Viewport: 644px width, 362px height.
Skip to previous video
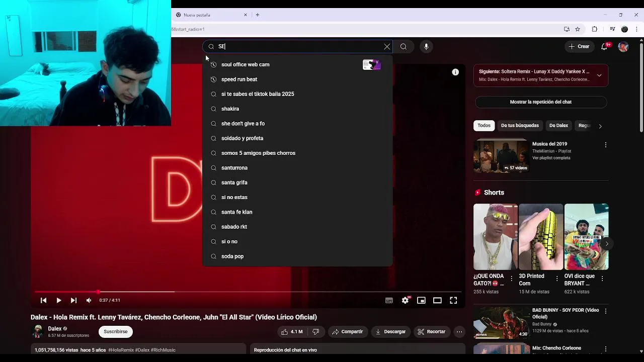pos(43,300)
